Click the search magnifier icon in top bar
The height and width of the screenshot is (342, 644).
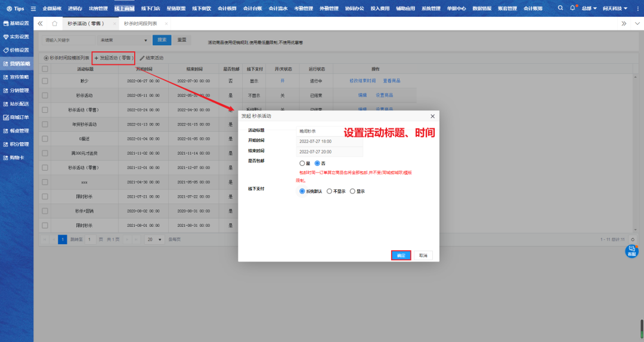click(561, 8)
